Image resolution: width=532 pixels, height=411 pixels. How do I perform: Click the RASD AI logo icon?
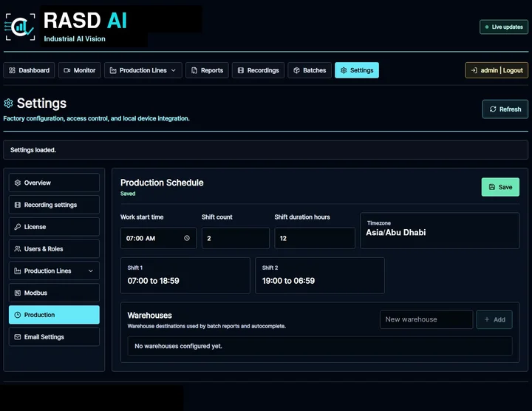20,27
